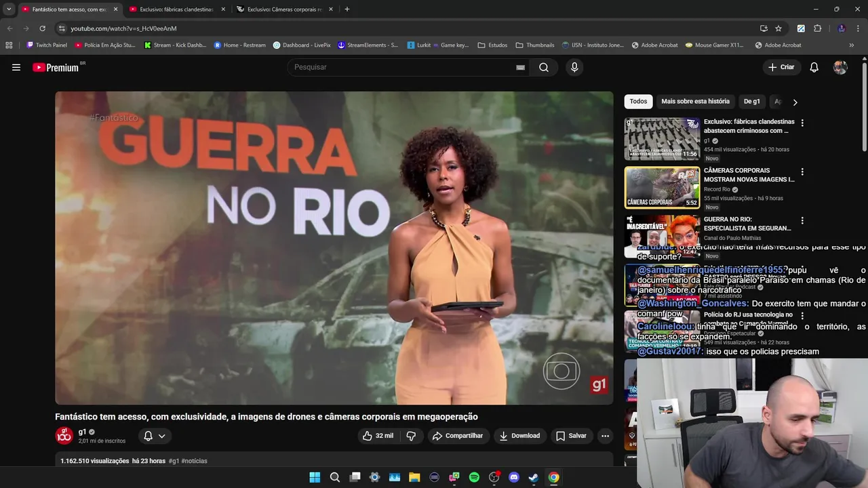Click the video title 'Fantástico tem acesso, com exclusividade'
The image size is (868, 488).
coord(267,417)
